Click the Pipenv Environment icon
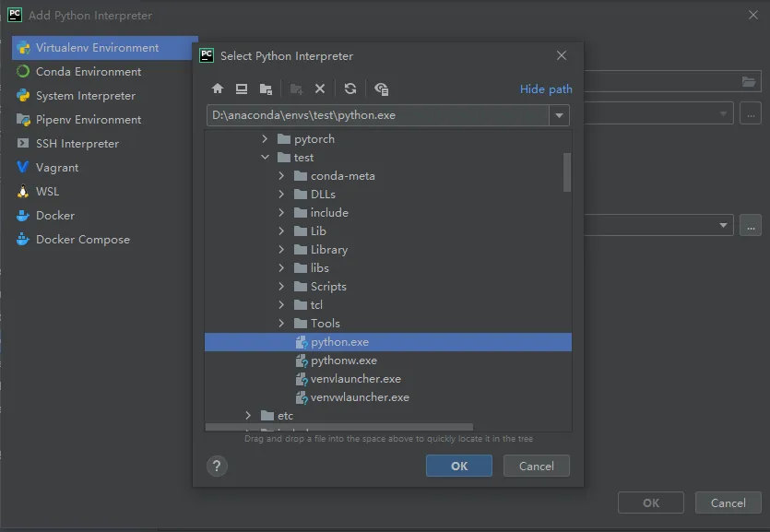The image size is (770, 532). coord(23,120)
